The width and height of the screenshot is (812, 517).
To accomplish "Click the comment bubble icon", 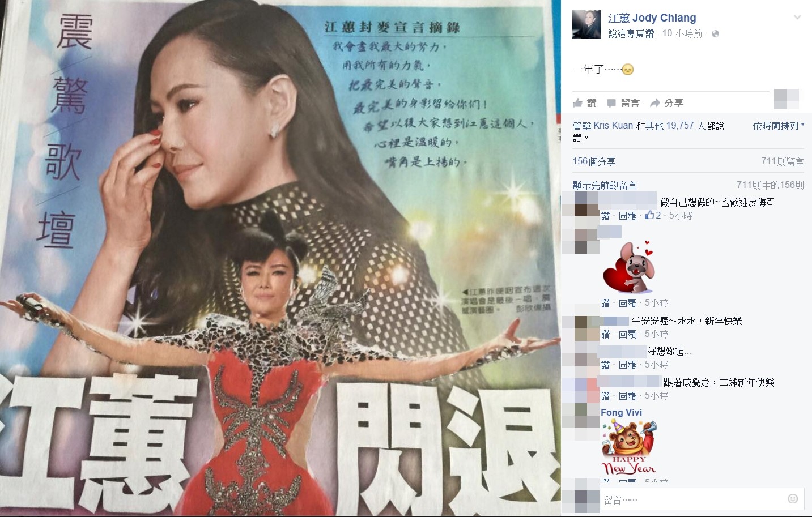I will click(x=611, y=103).
